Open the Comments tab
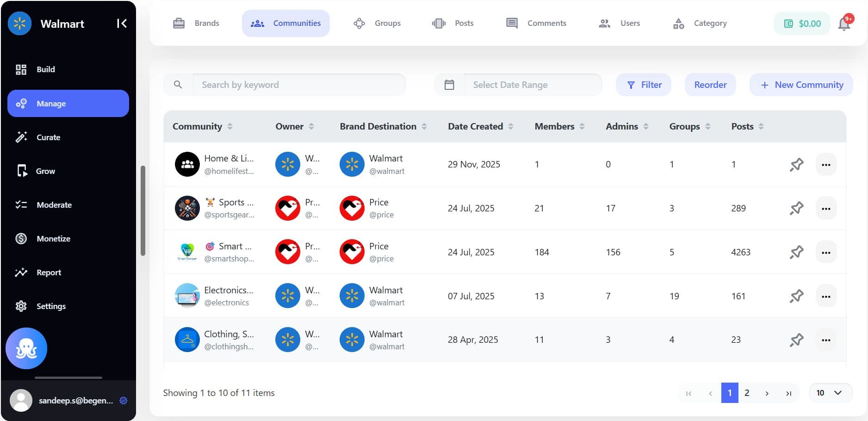This screenshot has width=868, height=421. 536,23
